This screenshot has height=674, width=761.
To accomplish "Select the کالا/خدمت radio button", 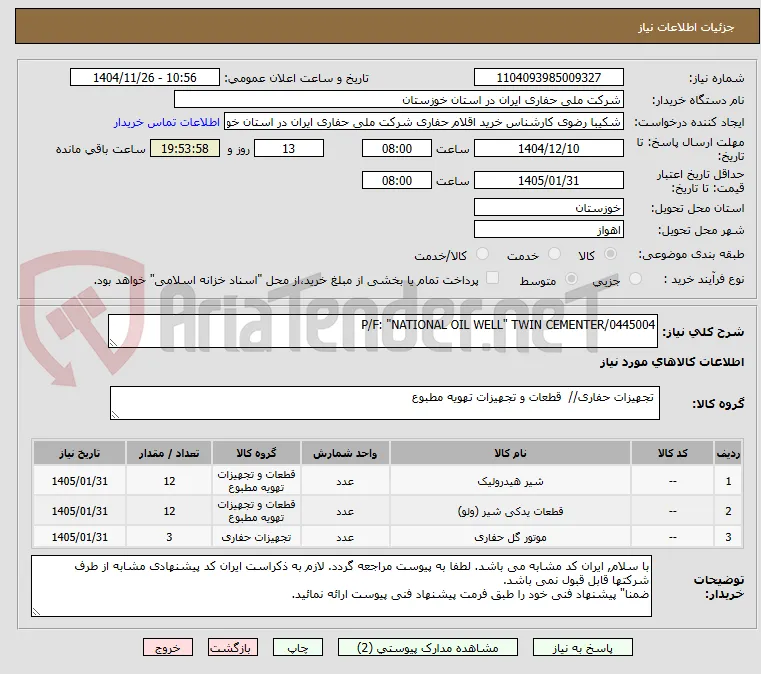I will (482, 254).
